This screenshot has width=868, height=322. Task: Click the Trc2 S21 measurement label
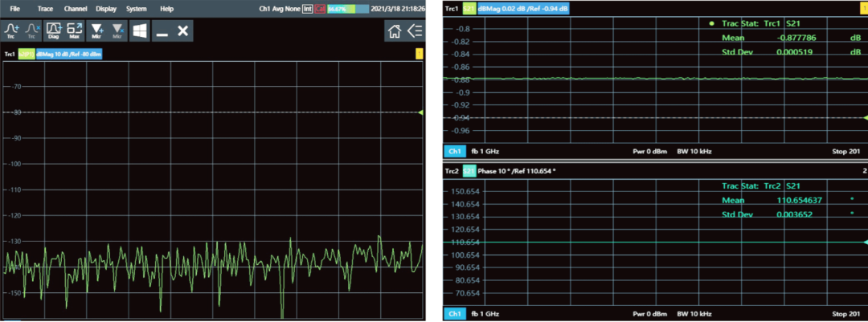[469, 171]
